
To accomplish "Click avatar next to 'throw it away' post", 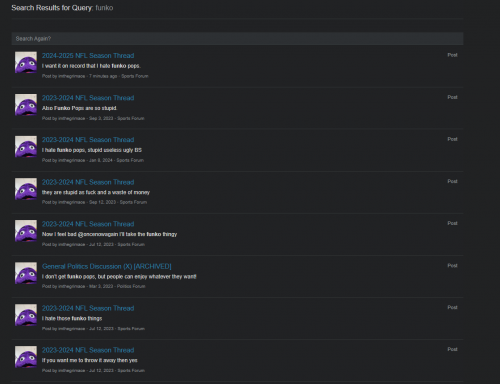I will (x=26, y=357).
